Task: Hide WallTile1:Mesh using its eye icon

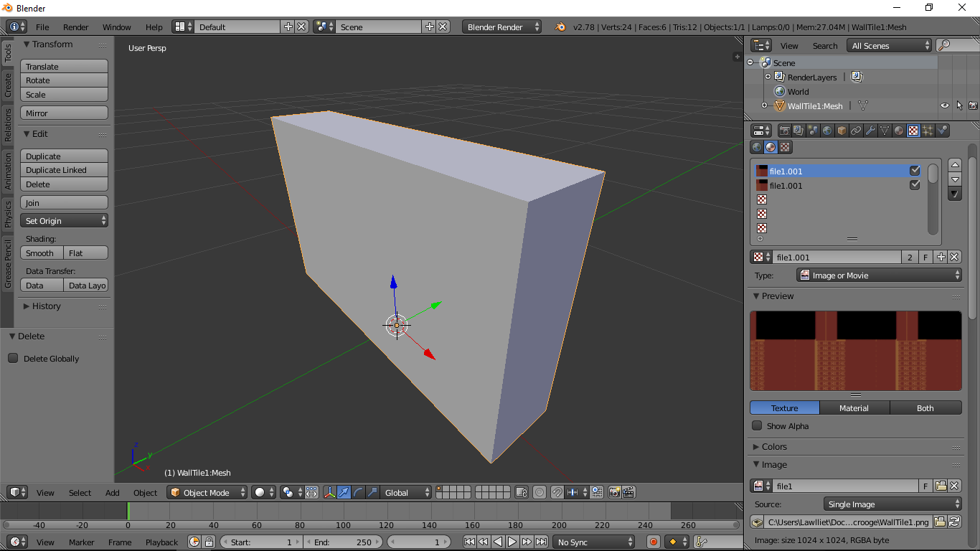Action: tap(944, 106)
